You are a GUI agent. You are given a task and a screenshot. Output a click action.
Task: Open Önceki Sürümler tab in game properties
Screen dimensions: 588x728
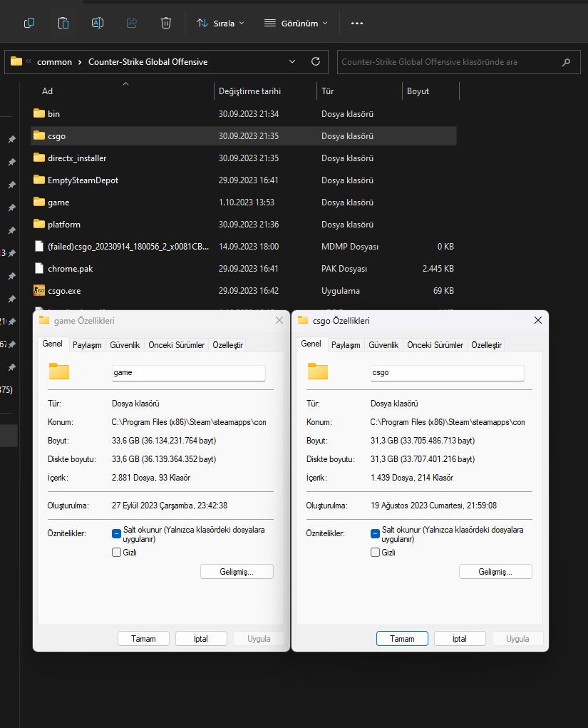tap(176, 345)
